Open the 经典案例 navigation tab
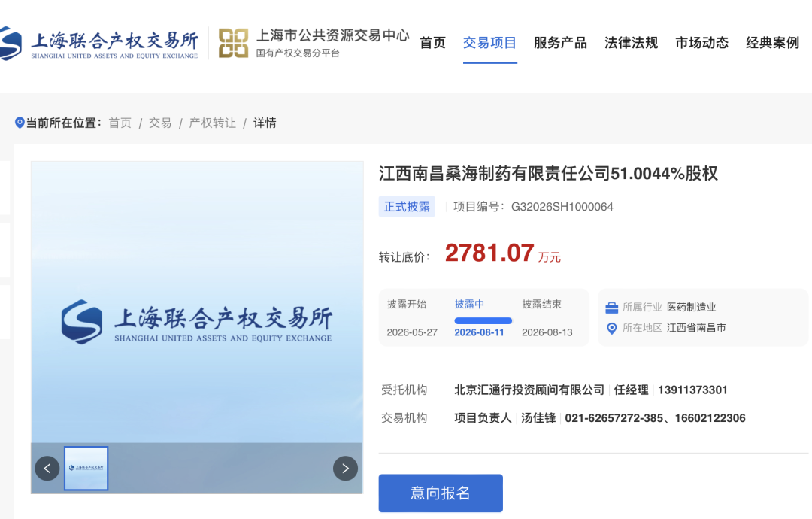 pyautogui.click(x=773, y=42)
